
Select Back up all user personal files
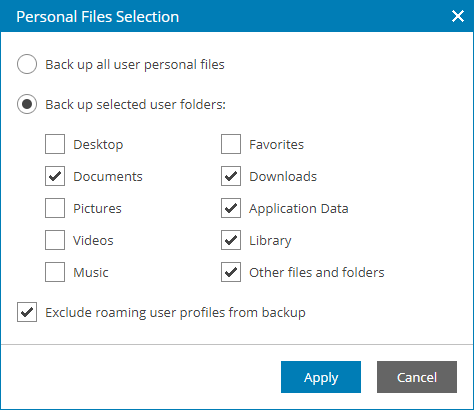click(27, 64)
